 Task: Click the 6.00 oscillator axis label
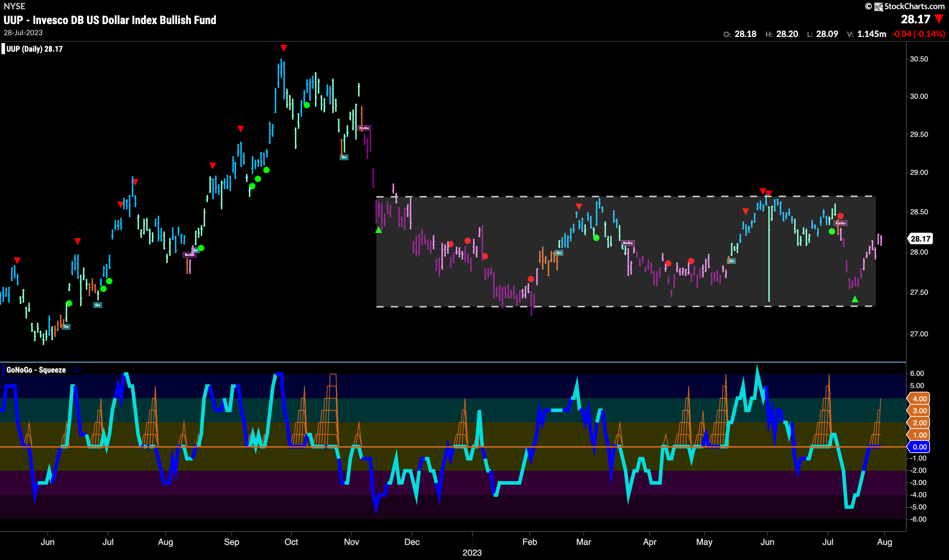(x=917, y=373)
